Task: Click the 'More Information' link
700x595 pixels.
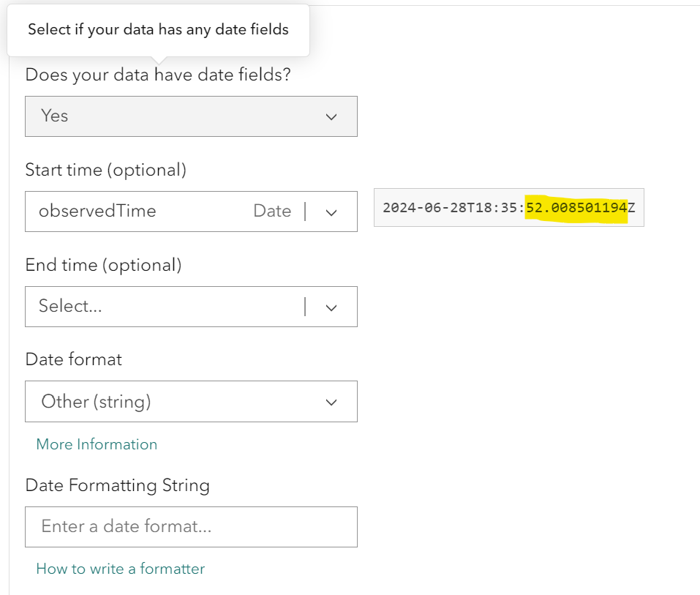Action: pos(96,444)
